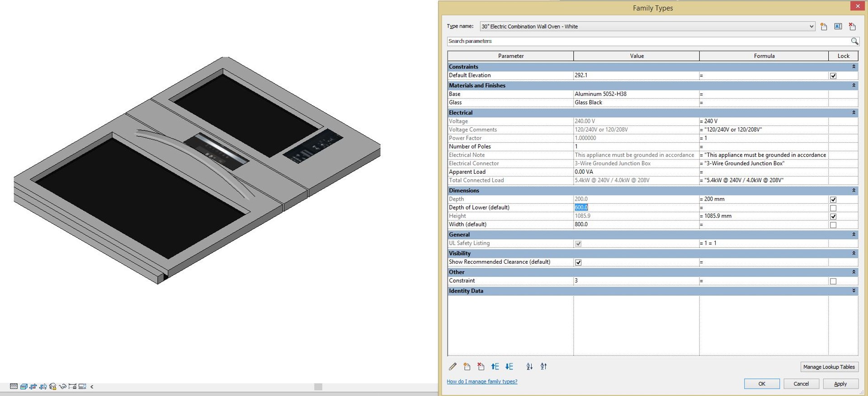Toggle the Show Crop Region icon

[43, 387]
